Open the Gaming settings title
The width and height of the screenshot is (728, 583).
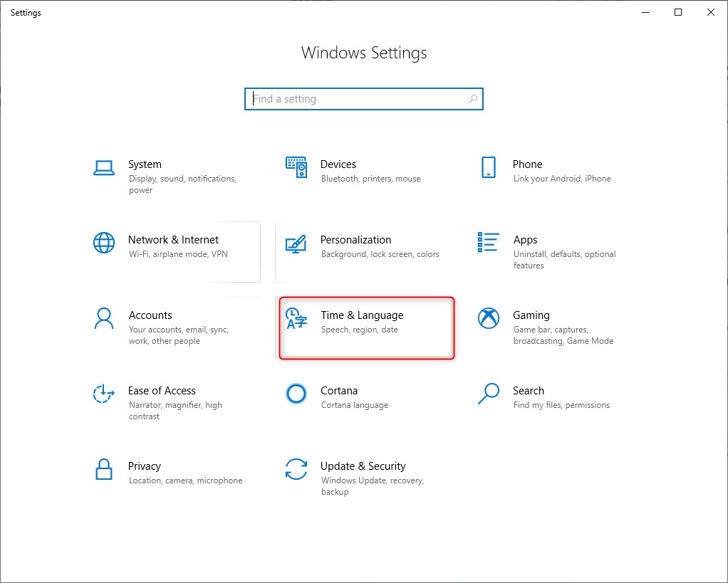531,315
